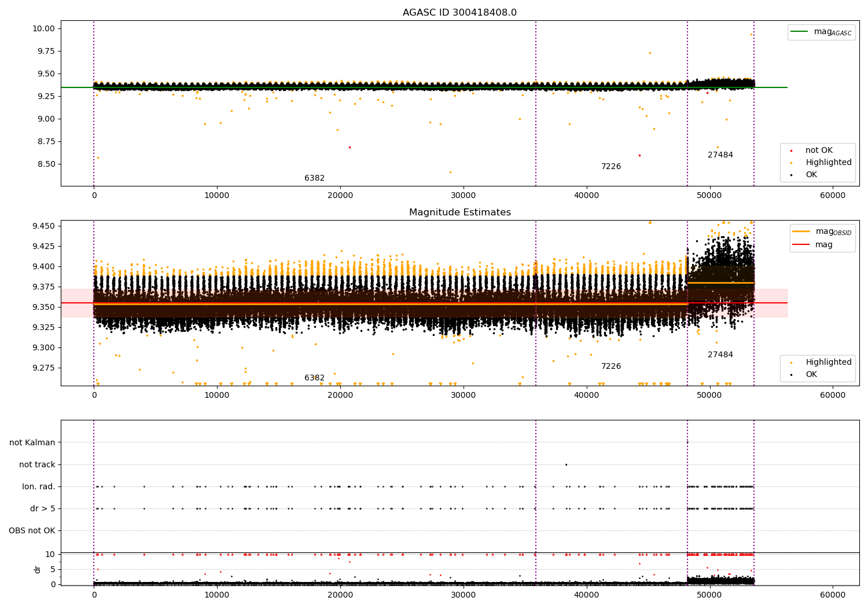Click the plot title "AGASC ID 300418408.0"
Image resolution: width=868 pixels, height=608 pixels.
[x=459, y=13]
